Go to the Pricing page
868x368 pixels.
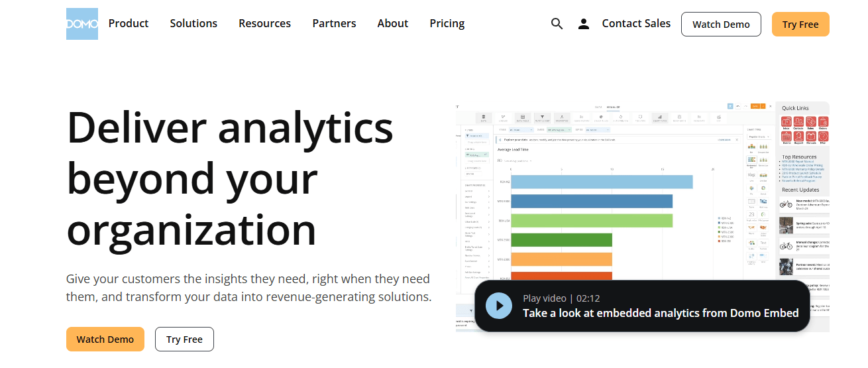click(x=447, y=24)
